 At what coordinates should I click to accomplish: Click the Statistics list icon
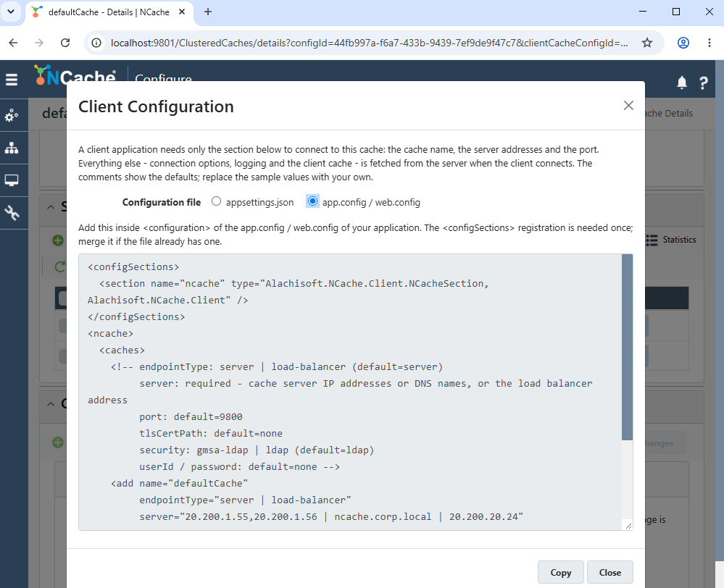[652, 240]
